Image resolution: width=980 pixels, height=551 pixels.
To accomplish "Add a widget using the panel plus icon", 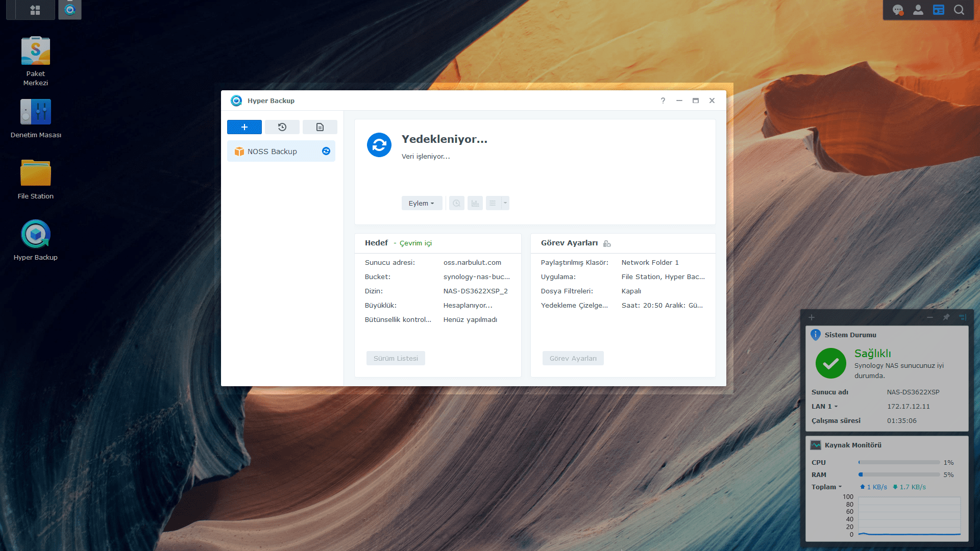I will point(812,317).
